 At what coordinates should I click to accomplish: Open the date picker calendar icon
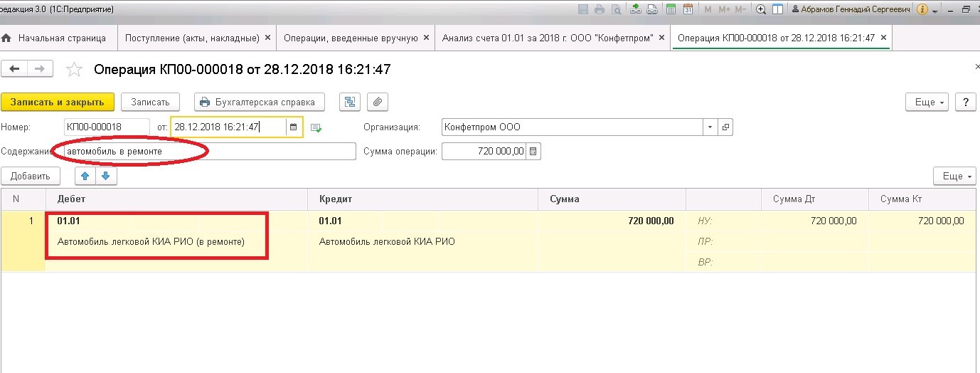pyautogui.click(x=293, y=127)
